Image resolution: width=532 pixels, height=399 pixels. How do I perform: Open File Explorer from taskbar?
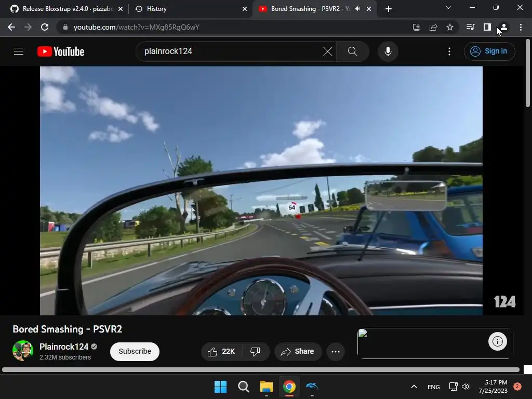pos(267,387)
